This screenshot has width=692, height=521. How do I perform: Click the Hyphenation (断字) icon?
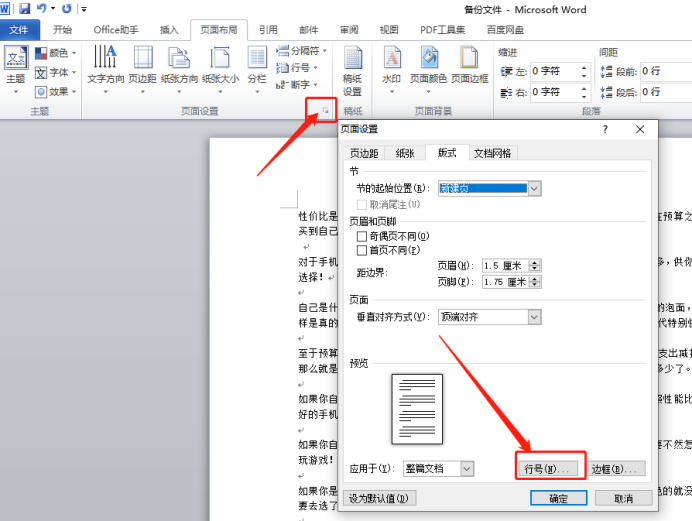tap(282, 84)
